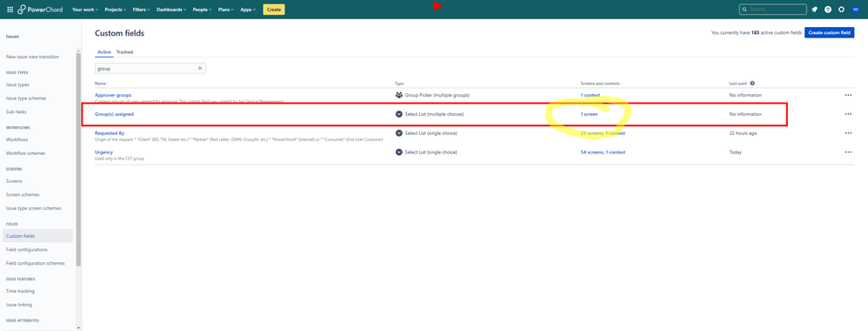Click the Select List icon for Urgency

pos(399,152)
